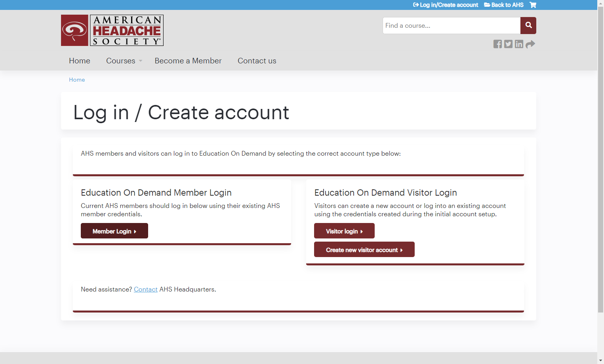Click Education On Demand Member Login heading
604x364 pixels.
coord(156,192)
